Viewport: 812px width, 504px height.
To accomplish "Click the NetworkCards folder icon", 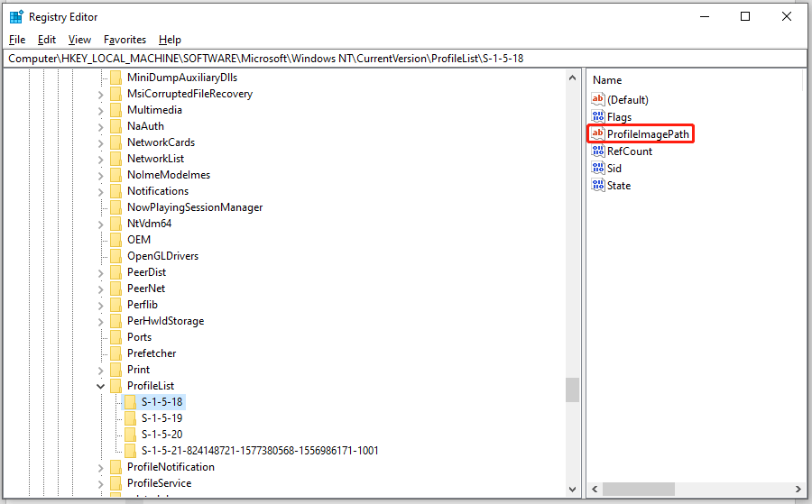I will click(116, 142).
